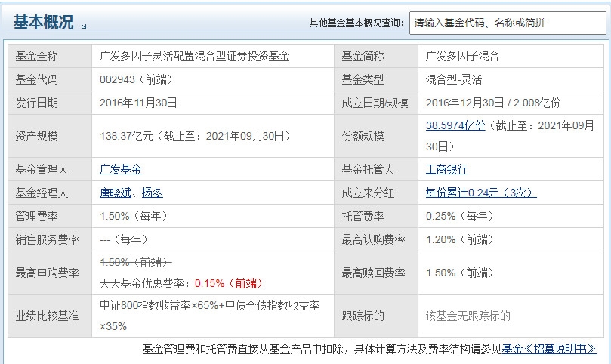Select the benchmark text 中证800指数收益率×65%
Screen dimensions: 611x364
[x=159, y=305]
